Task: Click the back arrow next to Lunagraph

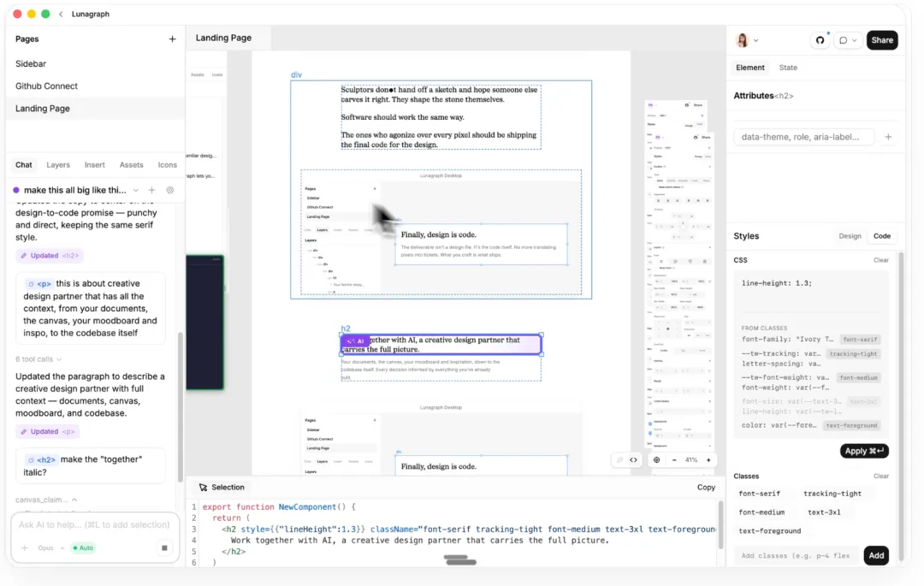Action: 61,15
